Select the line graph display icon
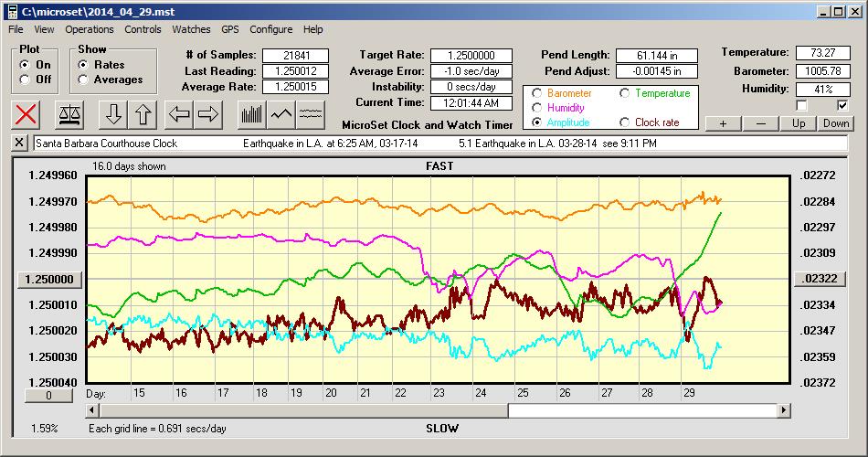This screenshot has width=868, height=457. click(281, 114)
